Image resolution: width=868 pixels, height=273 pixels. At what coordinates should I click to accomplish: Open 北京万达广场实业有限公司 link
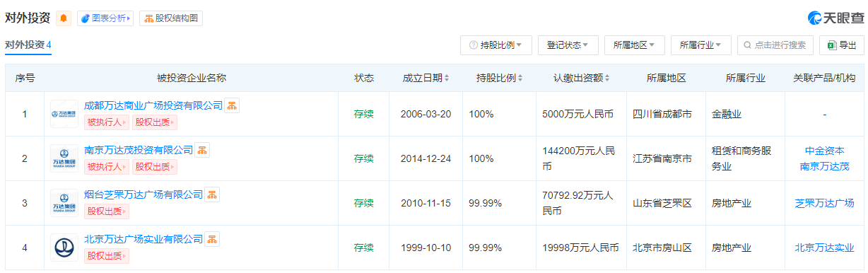[143, 239]
